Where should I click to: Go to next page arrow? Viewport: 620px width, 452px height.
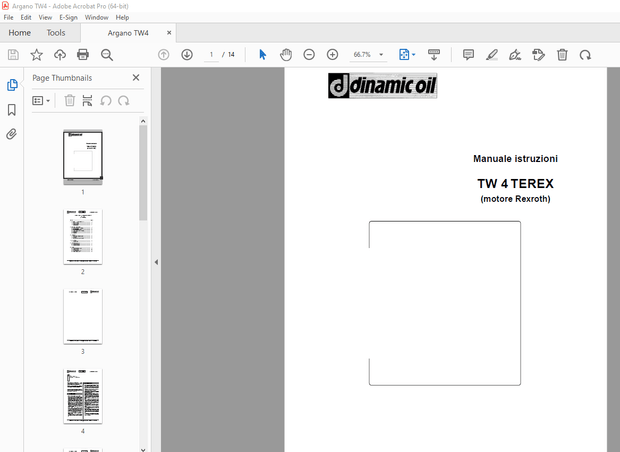[187, 55]
